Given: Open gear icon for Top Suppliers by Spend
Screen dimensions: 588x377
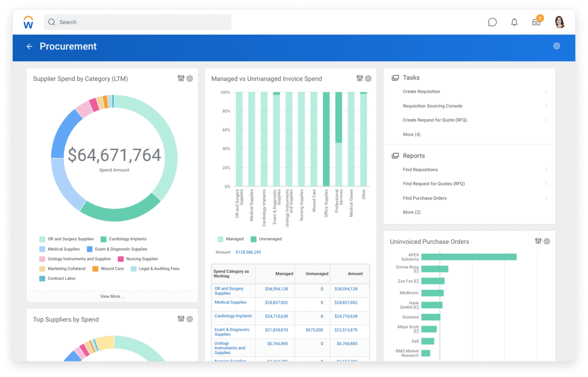Looking at the screenshot, I should (190, 319).
